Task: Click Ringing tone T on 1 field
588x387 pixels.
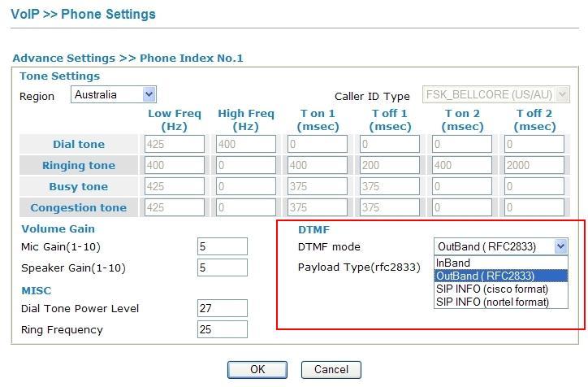Action: 318,165
